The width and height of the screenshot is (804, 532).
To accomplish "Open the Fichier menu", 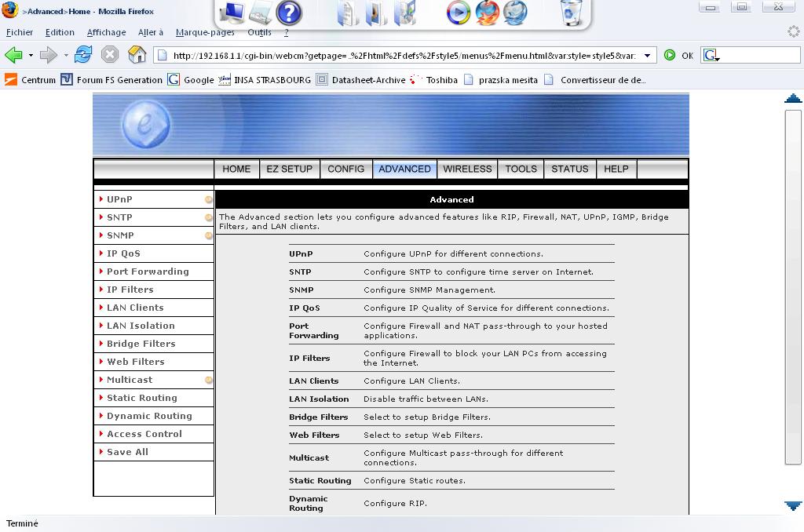I will click(20, 32).
